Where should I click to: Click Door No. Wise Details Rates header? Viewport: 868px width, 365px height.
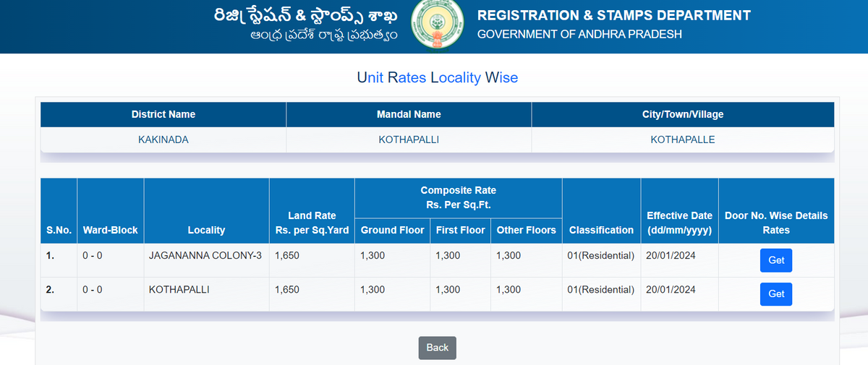pos(775,223)
